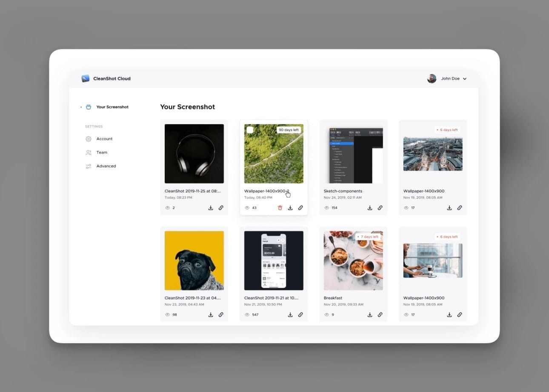Tick the checkbox on the green wallpaper thumbnail
This screenshot has width=549, height=392.
pyautogui.click(x=250, y=130)
